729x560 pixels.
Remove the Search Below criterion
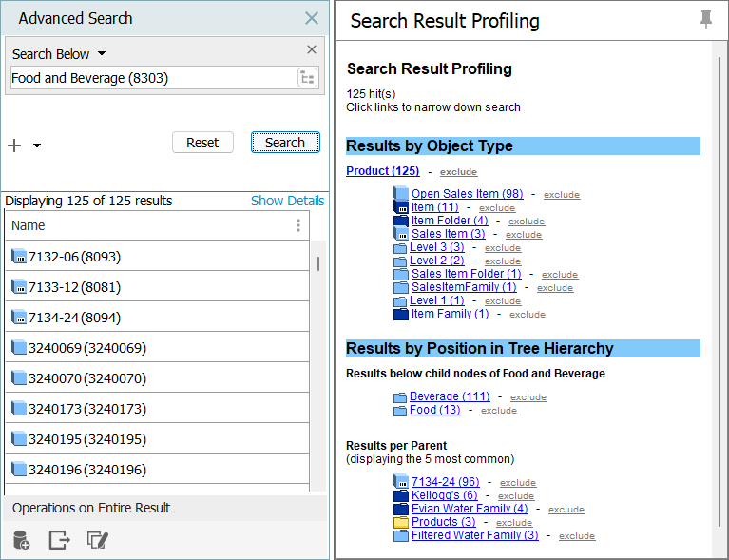click(x=312, y=50)
